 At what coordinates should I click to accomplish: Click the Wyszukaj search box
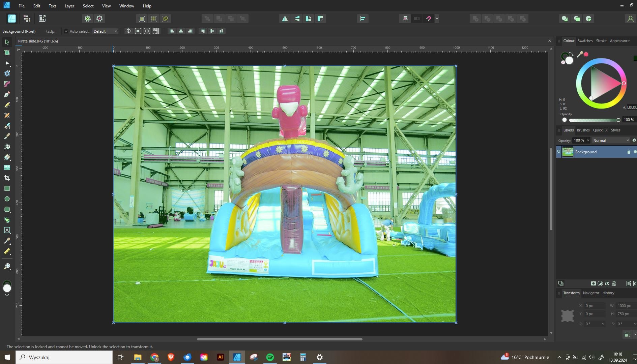(64, 357)
